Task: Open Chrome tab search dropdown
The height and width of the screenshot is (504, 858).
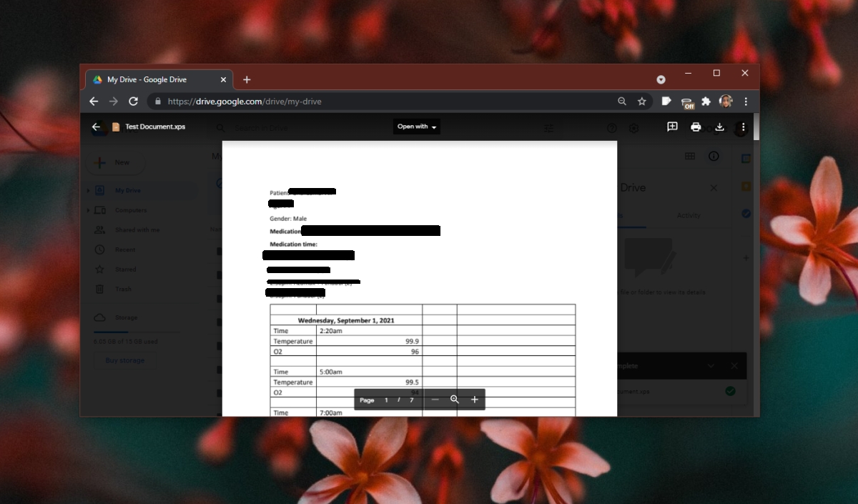Action: tap(661, 79)
